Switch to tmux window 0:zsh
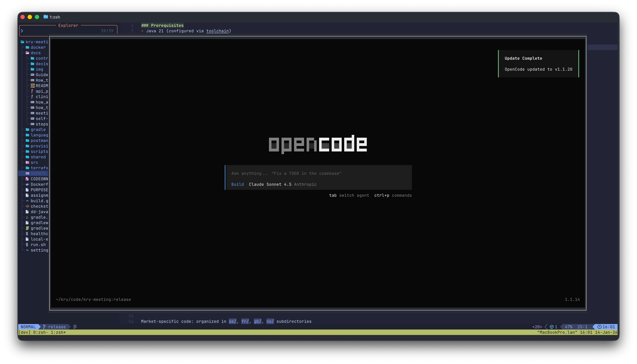 point(41,332)
